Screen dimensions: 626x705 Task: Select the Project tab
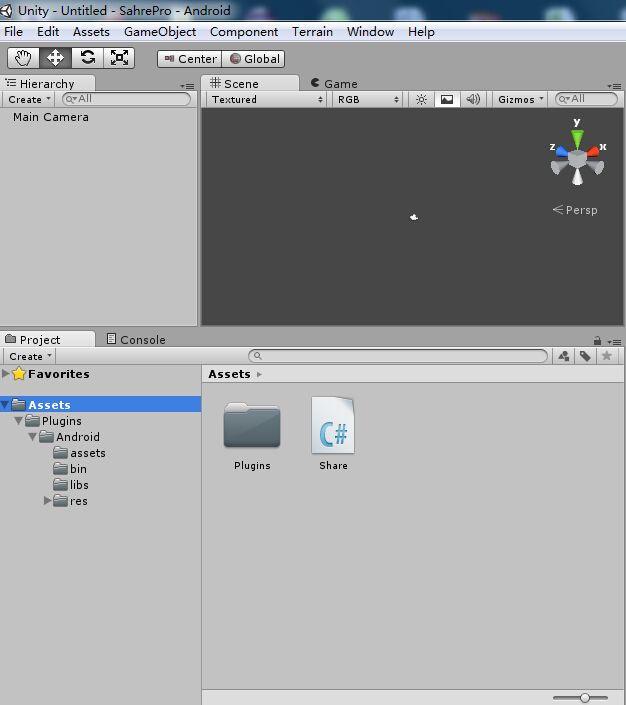pyautogui.click(x=47, y=339)
